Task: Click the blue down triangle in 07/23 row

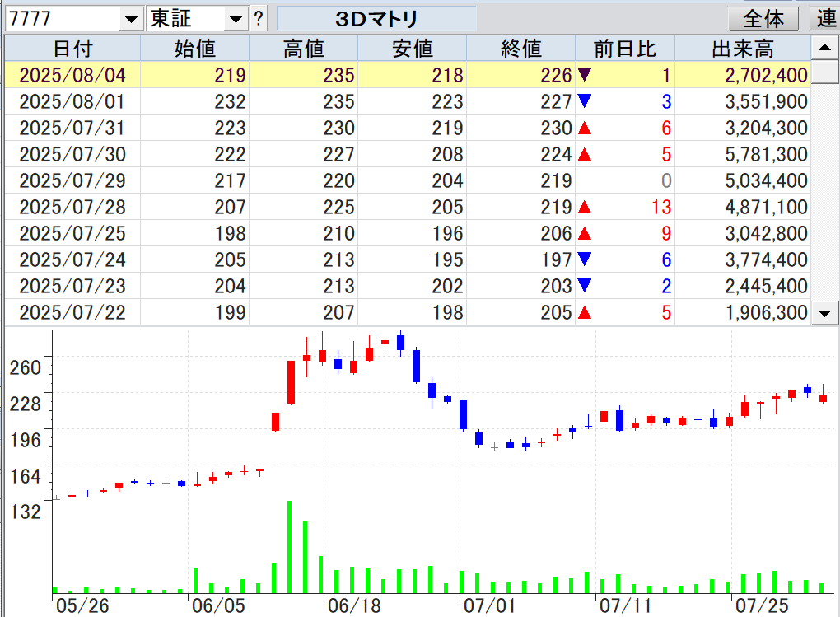Action: coord(585,285)
